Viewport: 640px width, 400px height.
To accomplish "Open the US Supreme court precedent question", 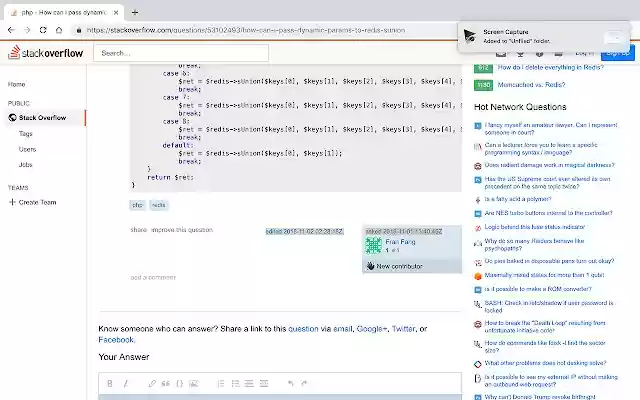I will (547, 182).
